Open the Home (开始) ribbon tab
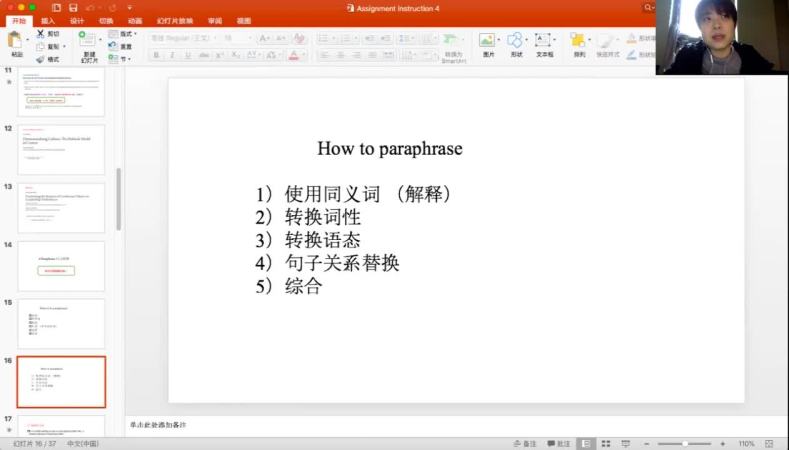This screenshot has width=789, height=450. coord(19,21)
